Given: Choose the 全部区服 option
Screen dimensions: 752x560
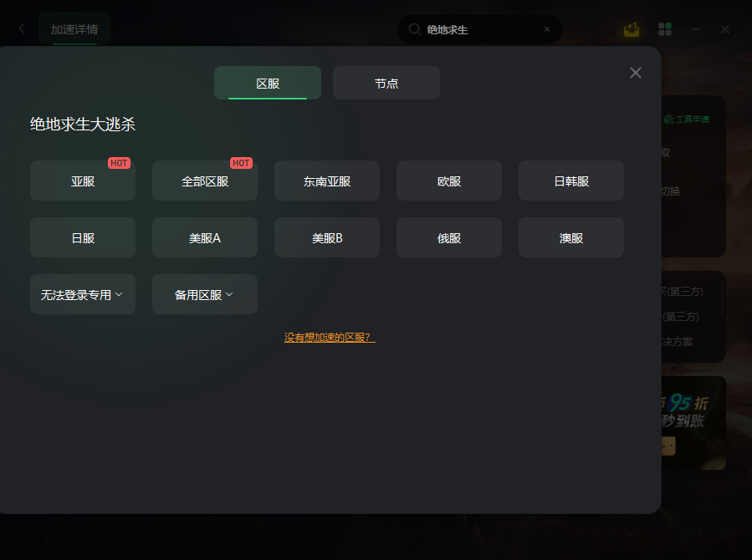Looking at the screenshot, I should [x=205, y=181].
